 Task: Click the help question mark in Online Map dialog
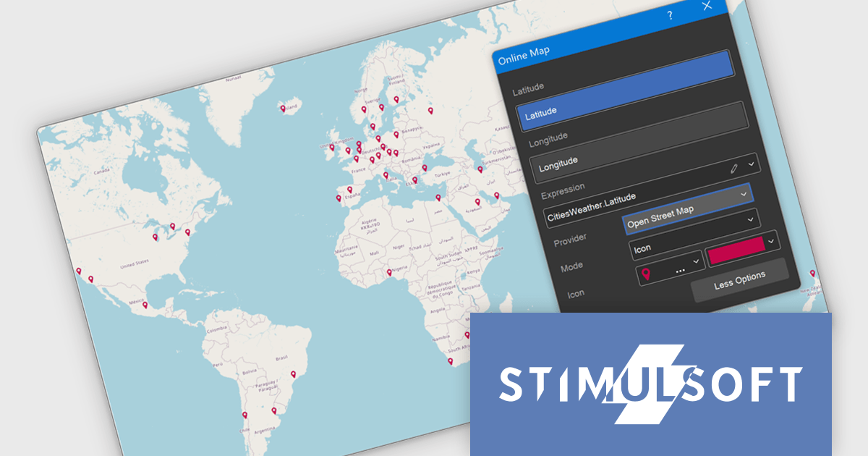click(x=670, y=15)
